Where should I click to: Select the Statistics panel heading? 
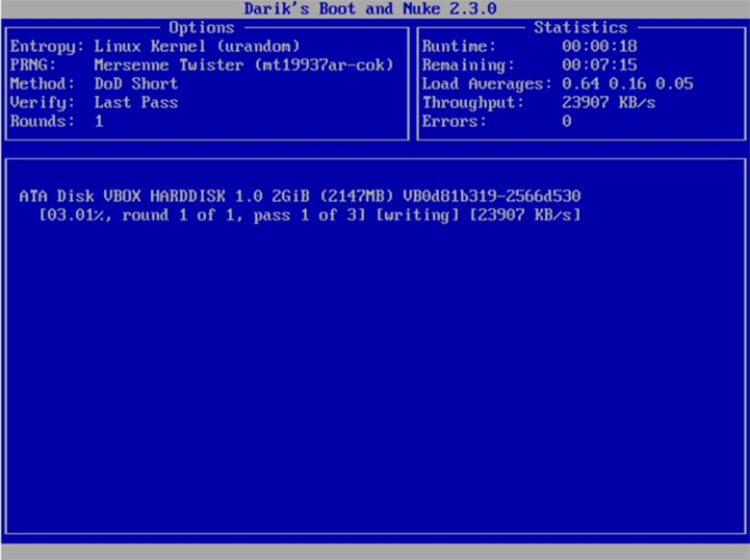pyautogui.click(x=580, y=28)
